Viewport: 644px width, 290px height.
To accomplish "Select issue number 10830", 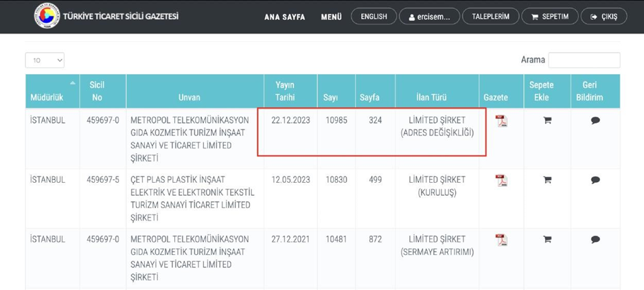I will [x=336, y=180].
